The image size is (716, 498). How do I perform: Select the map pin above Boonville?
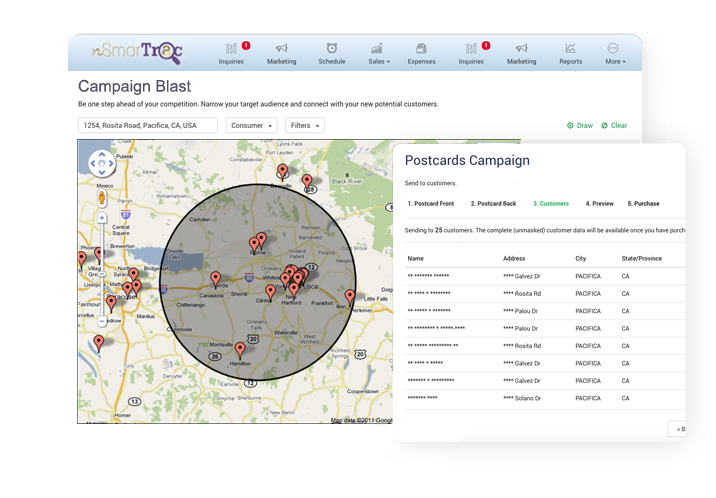coord(283,172)
